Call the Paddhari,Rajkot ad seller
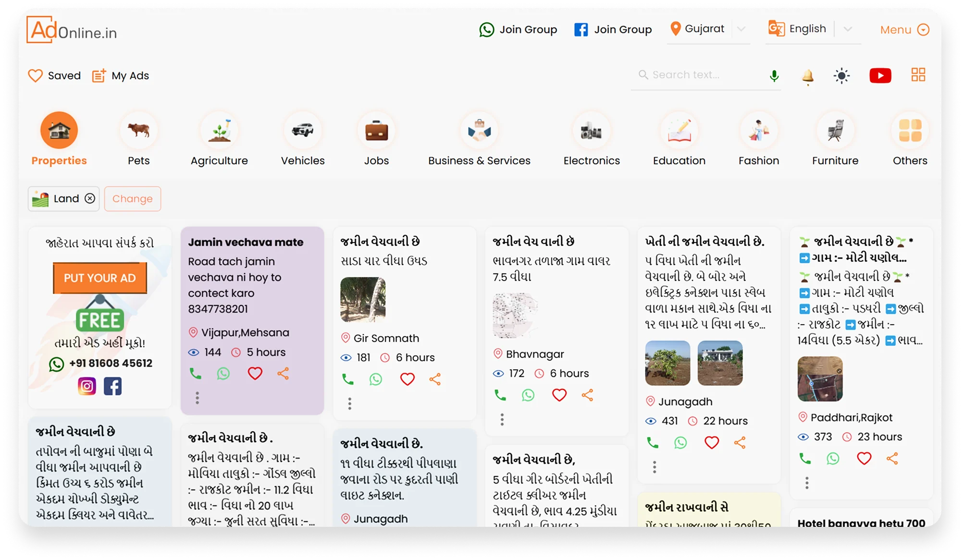This screenshot has height=560, width=964. coord(805,459)
